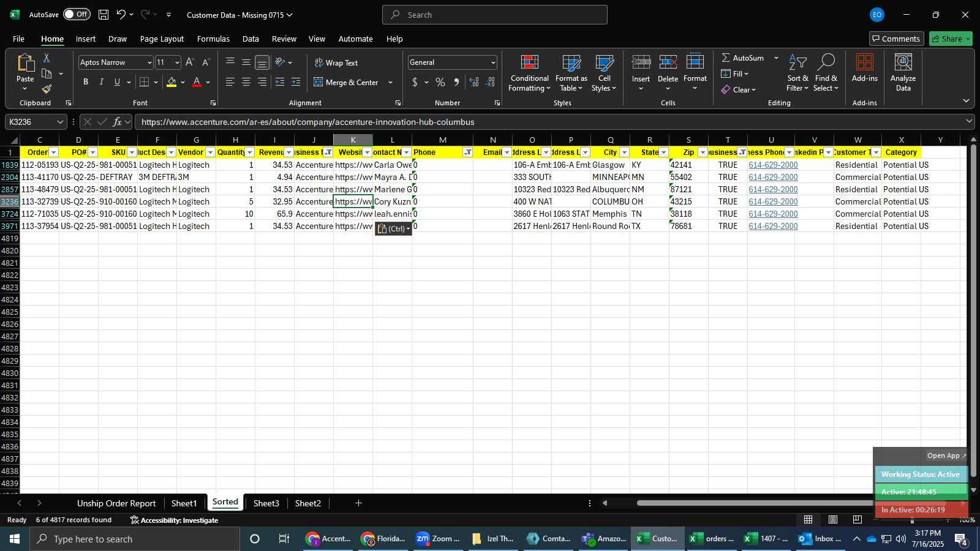Open the Page Layout ribbon tab

click(162, 39)
